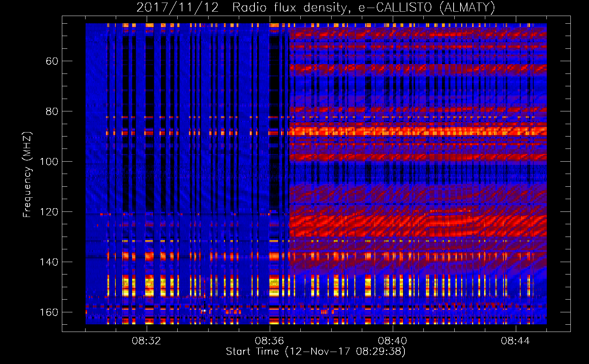This screenshot has height=364, width=589.
Task: Click the 08:36 time tick label
Action: pyautogui.click(x=269, y=341)
